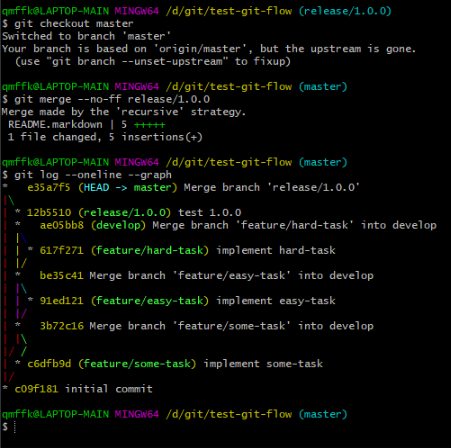Click the '(develop)' branch ref label
Viewport: 451px width, 448px height.
118,225
